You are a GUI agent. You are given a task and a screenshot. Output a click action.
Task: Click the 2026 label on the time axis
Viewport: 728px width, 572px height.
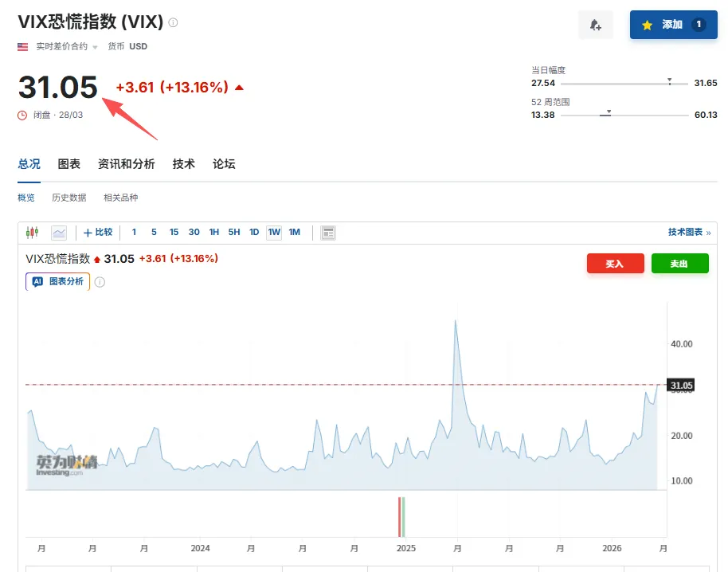[x=612, y=548]
